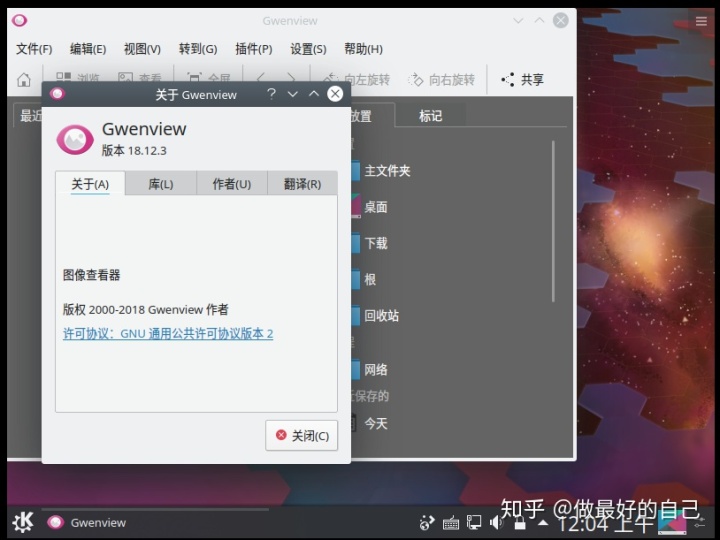Click the 12:04 clock
The height and width of the screenshot is (540, 720).
(605, 523)
